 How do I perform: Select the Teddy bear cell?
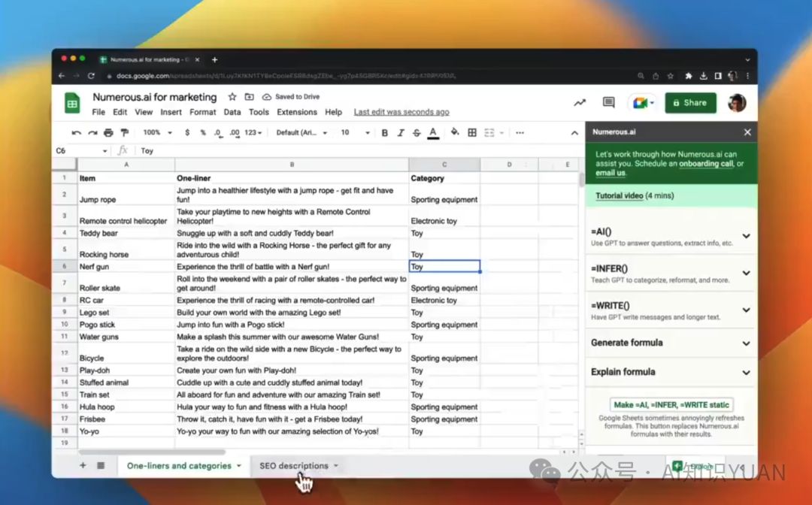point(126,234)
